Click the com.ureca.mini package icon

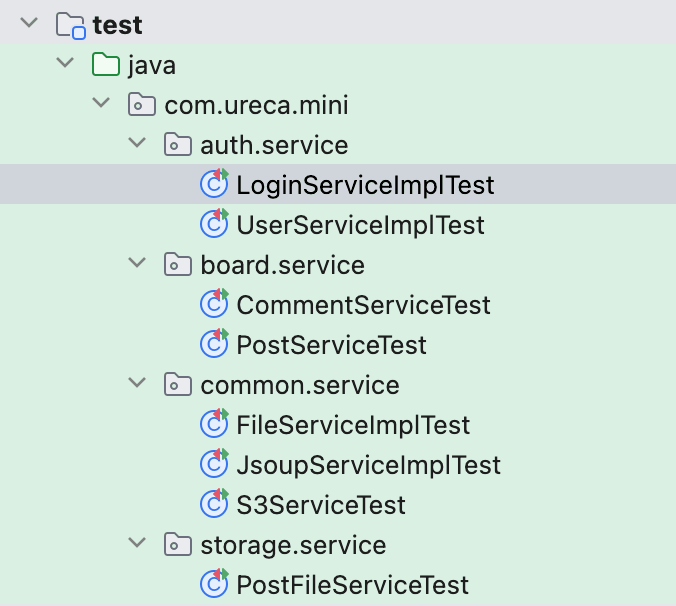pyautogui.click(x=141, y=105)
